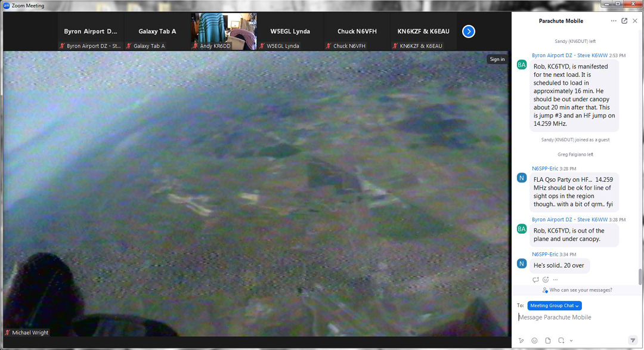Click BA avatar beside "manifested" message

522,64
